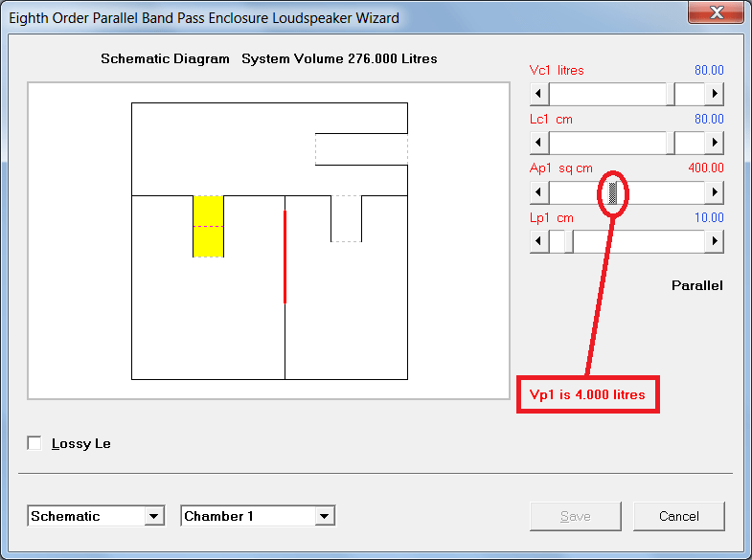Close the Loudspeaker Wizard window
This screenshot has width=752, height=560.
pos(717,11)
